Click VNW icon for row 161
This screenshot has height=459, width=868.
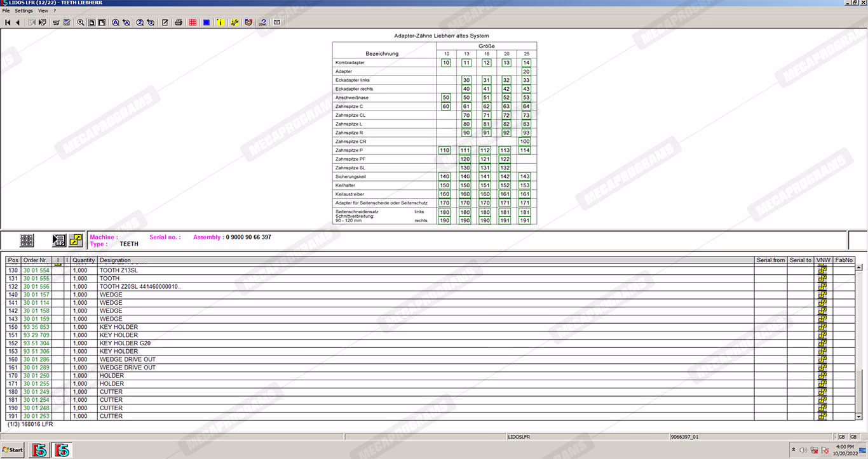coord(822,368)
